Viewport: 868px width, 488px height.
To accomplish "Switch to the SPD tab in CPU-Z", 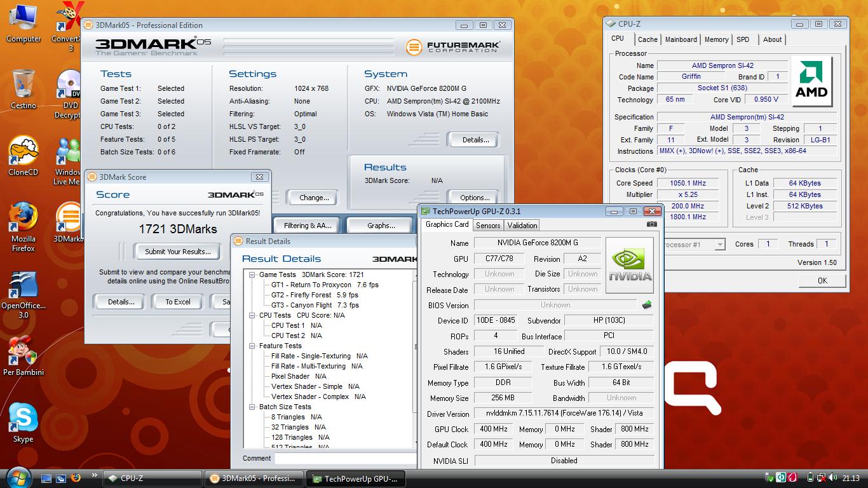I will click(742, 39).
